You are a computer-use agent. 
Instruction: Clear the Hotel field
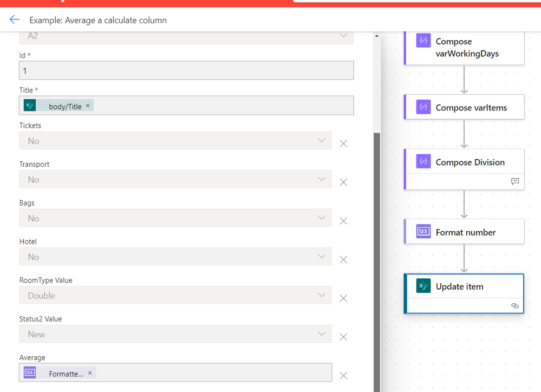pyautogui.click(x=343, y=259)
